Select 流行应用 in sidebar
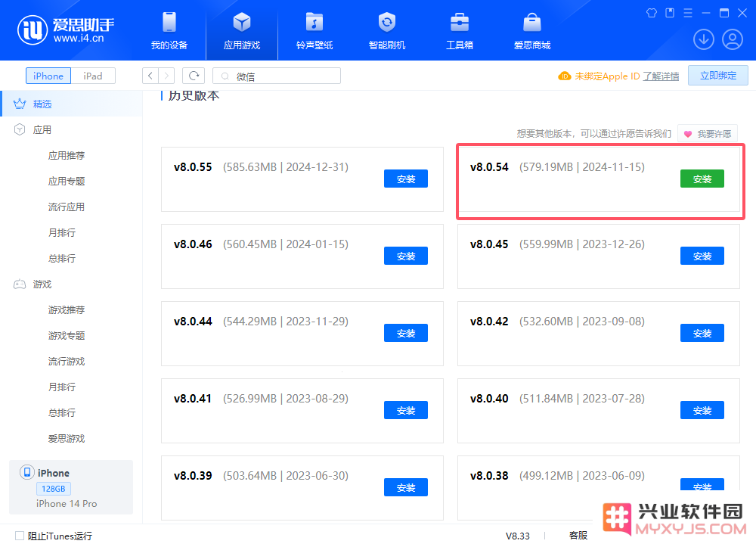756x547 pixels. pyautogui.click(x=67, y=207)
